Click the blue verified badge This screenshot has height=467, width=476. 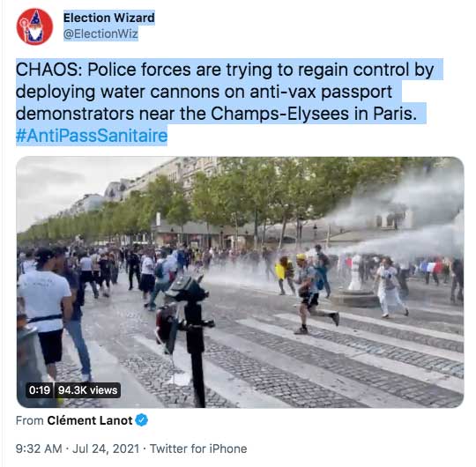click(x=141, y=420)
